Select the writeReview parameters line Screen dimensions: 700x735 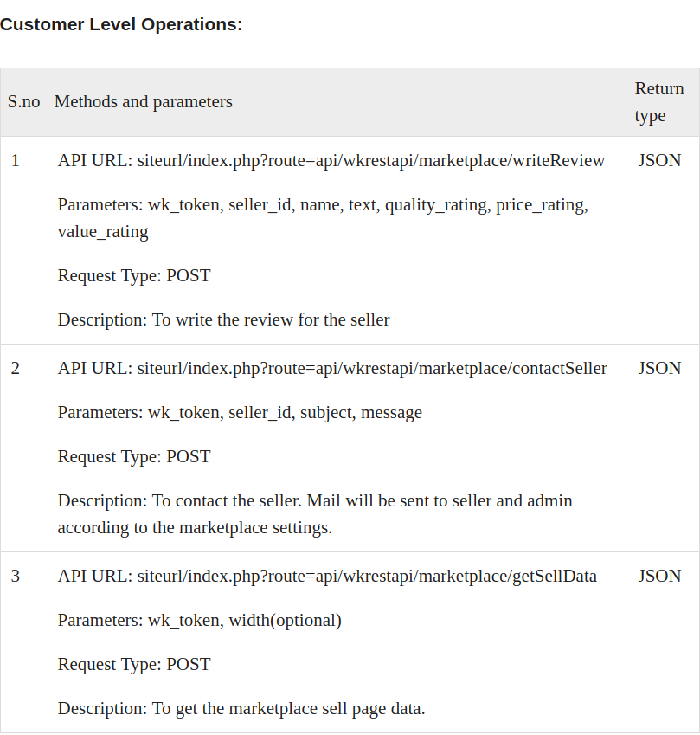(x=323, y=218)
